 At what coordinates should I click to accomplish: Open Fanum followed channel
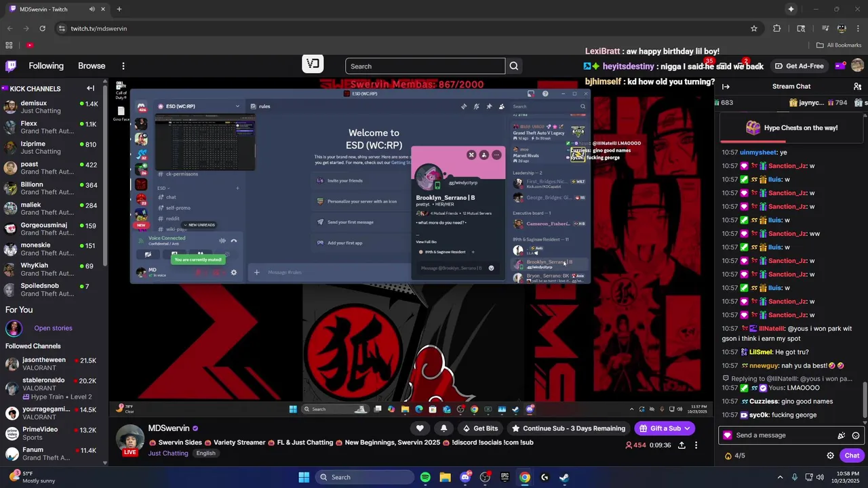point(52,454)
